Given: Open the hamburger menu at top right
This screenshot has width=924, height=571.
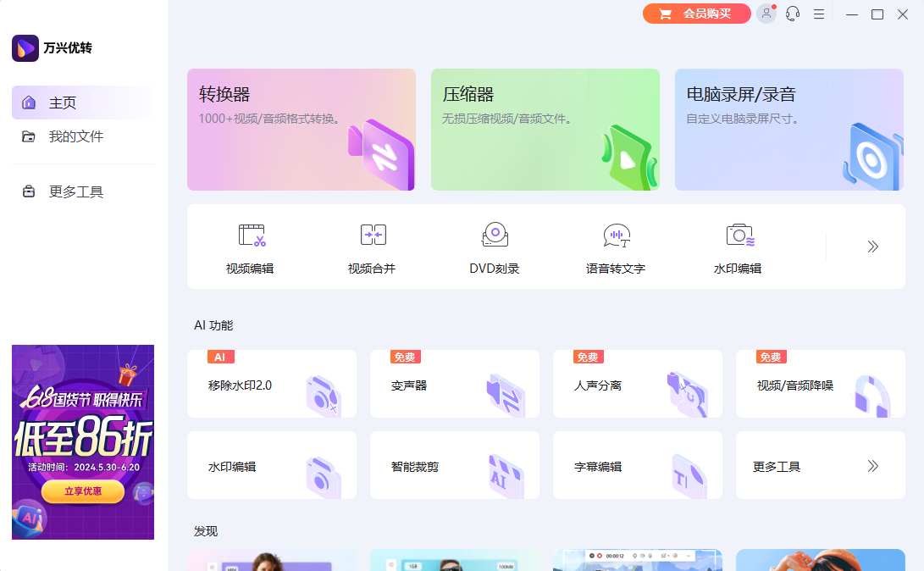Looking at the screenshot, I should (818, 14).
